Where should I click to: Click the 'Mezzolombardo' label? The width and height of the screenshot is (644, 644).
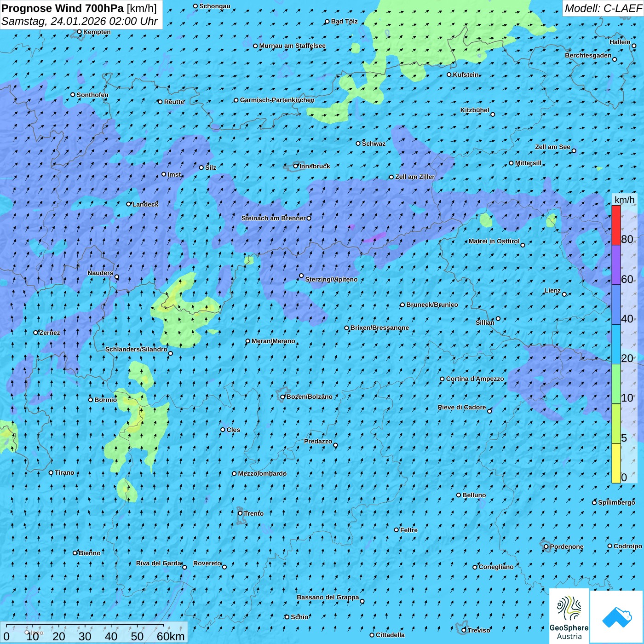pyautogui.click(x=262, y=473)
